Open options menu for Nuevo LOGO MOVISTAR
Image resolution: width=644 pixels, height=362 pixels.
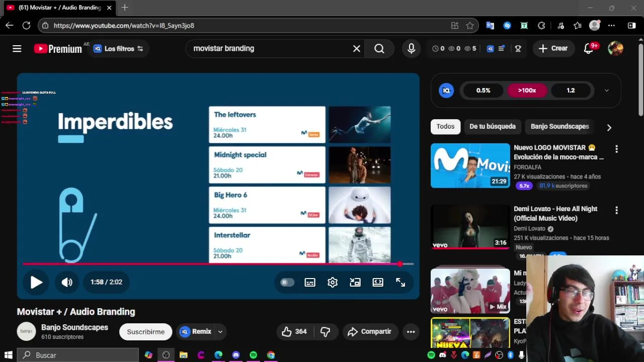616,149
